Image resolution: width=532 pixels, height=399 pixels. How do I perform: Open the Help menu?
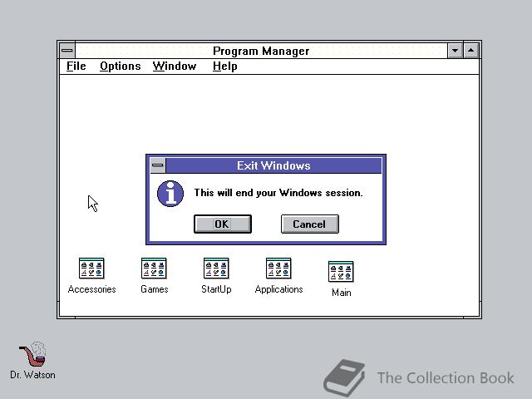click(x=224, y=66)
